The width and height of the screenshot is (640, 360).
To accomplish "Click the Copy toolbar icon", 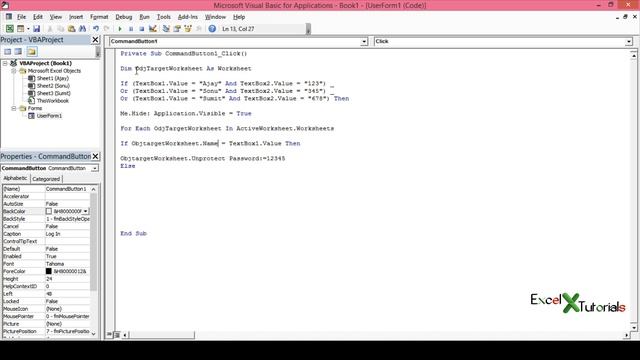I will (60, 29).
